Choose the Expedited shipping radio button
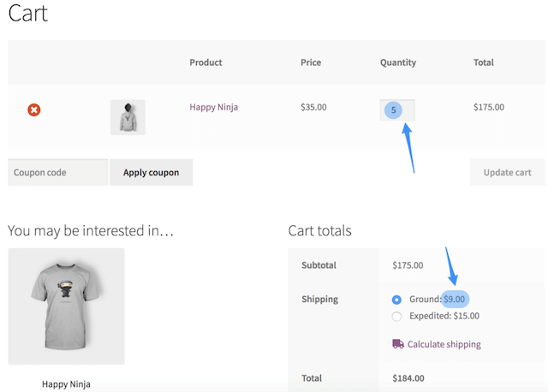This screenshot has width=548, height=392. [x=396, y=316]
